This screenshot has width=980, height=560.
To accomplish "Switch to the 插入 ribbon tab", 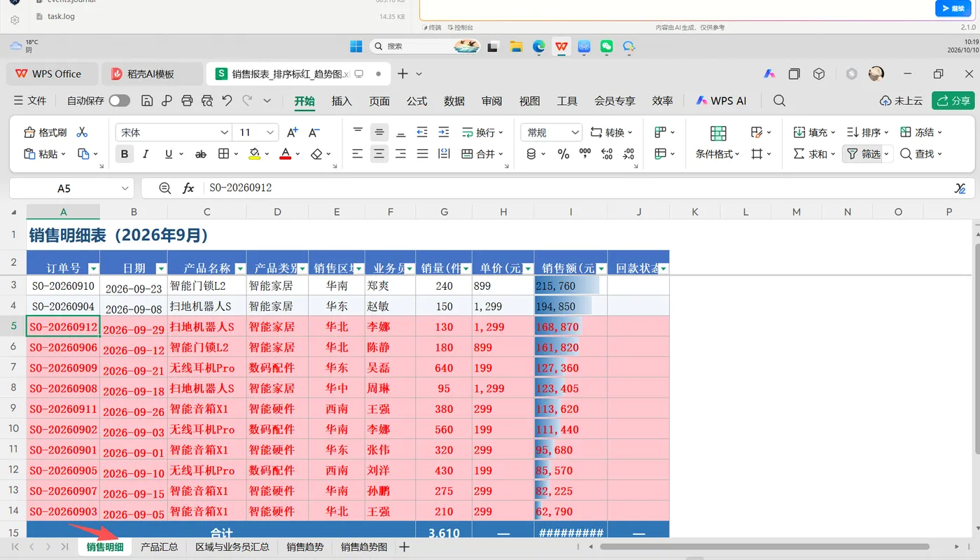I will click(x=342, y=101).
